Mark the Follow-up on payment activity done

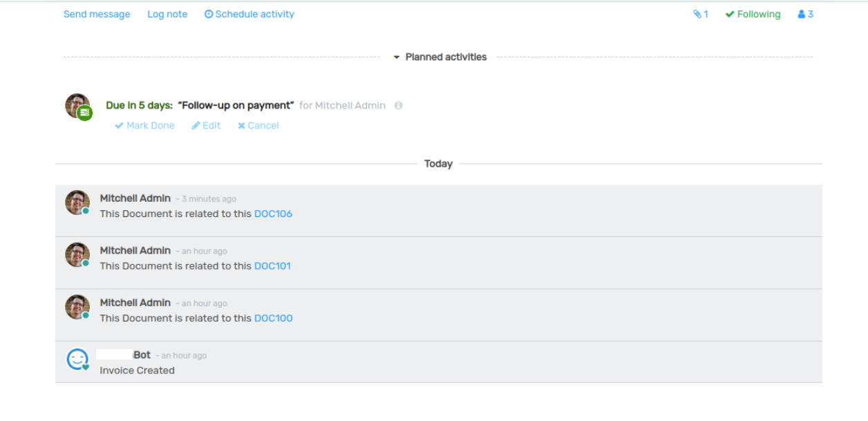point(144,126)
